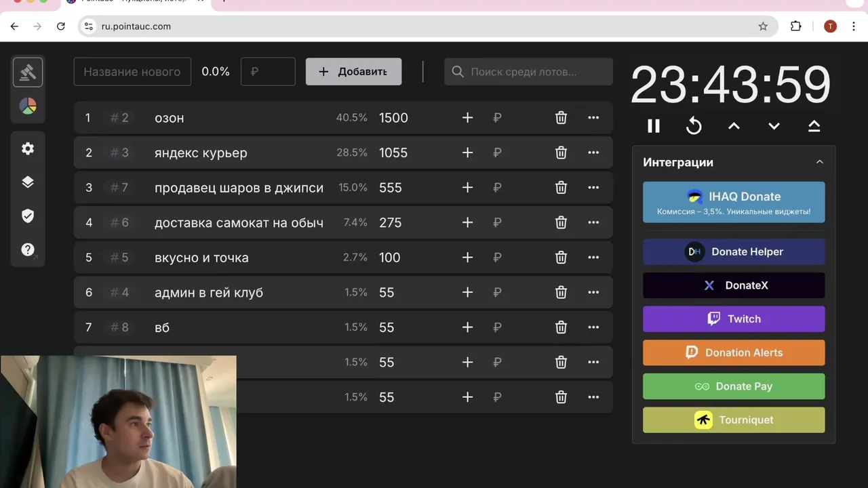Connect Tourniquet integration
The width and height of the screenshot is (868, 488).
pyautogui.click(x=734, y=420)
